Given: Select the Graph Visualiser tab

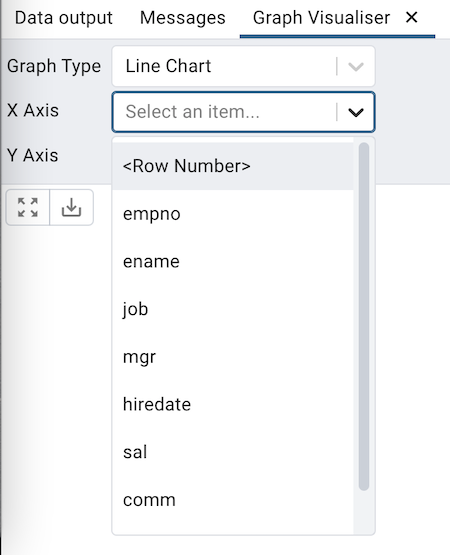Looking at the screenshot, I should (321, 18).
